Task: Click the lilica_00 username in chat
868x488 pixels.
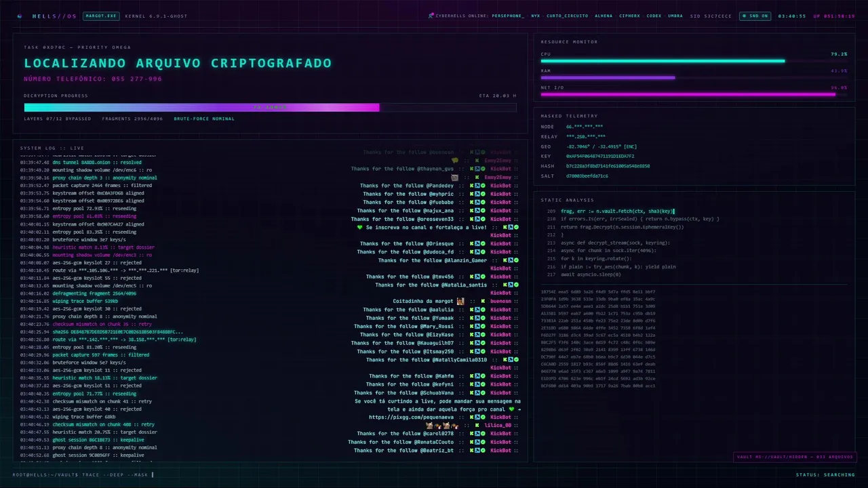Action: click(x=498, y=426)
